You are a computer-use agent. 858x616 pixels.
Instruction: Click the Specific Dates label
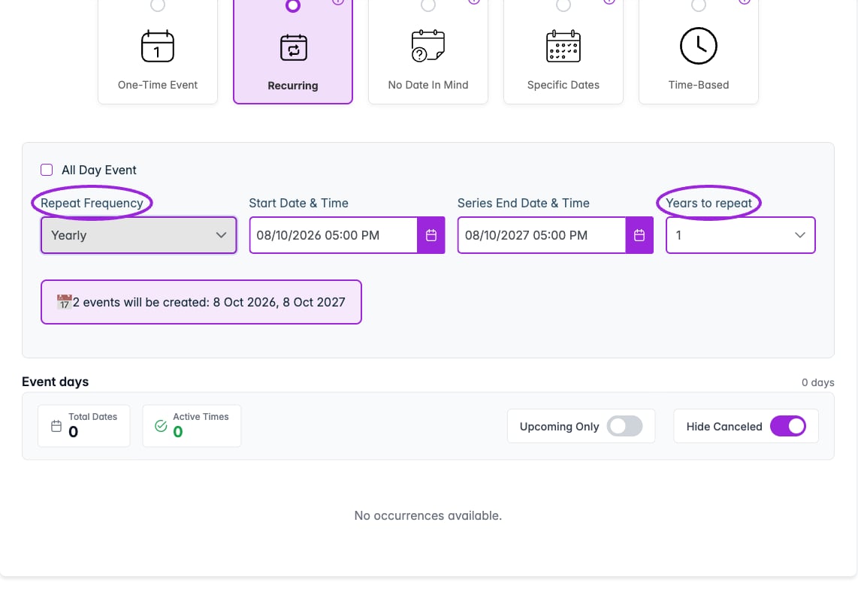click(x=563, y=85)
